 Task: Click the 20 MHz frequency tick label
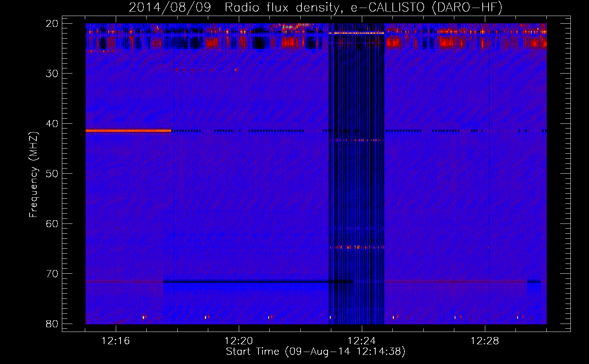click(x=52, y=24)
